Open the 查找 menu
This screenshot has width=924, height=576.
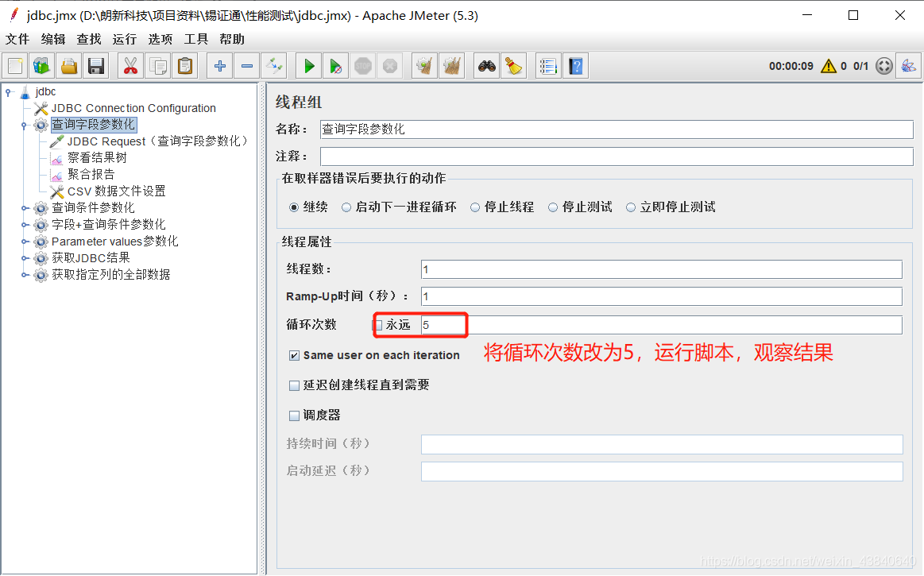(x=88, y=39)
